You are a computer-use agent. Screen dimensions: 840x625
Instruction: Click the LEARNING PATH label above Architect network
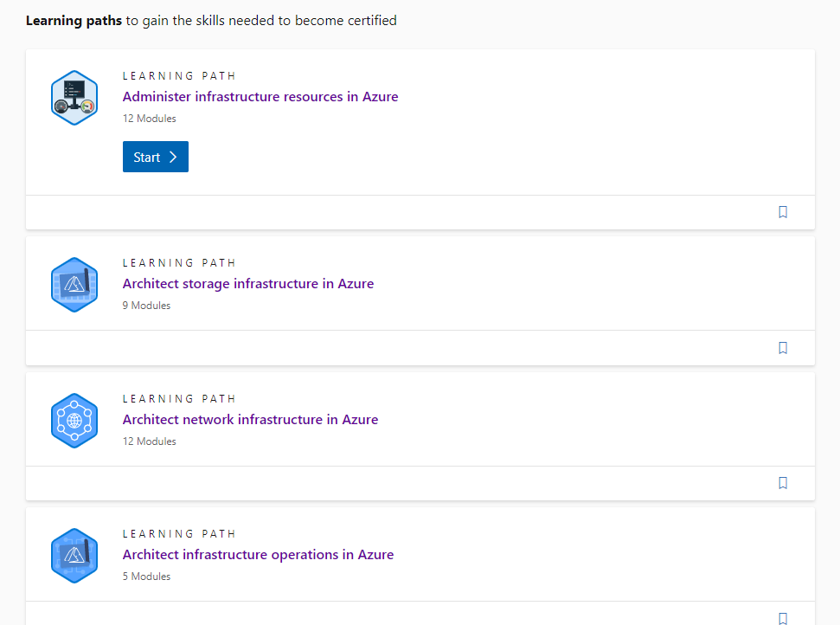pyautogui.click(x=179, y=399)
